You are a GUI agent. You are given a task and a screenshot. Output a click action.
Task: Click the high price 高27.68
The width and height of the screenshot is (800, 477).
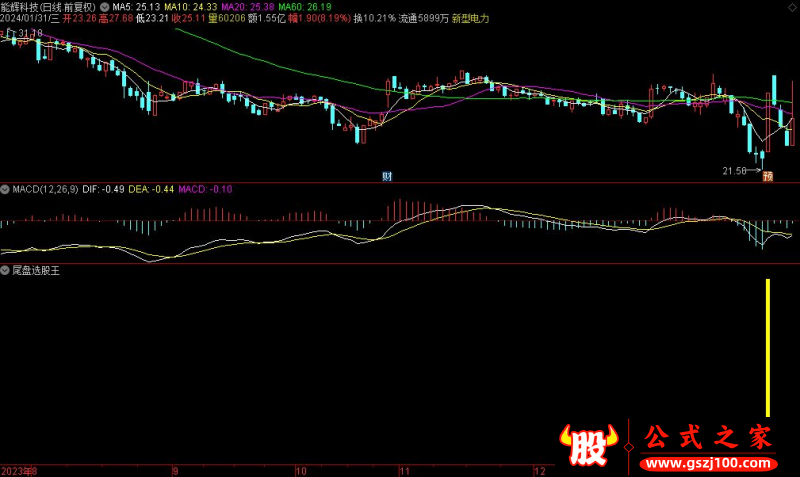pyautogui.click(x=116, y=18)
